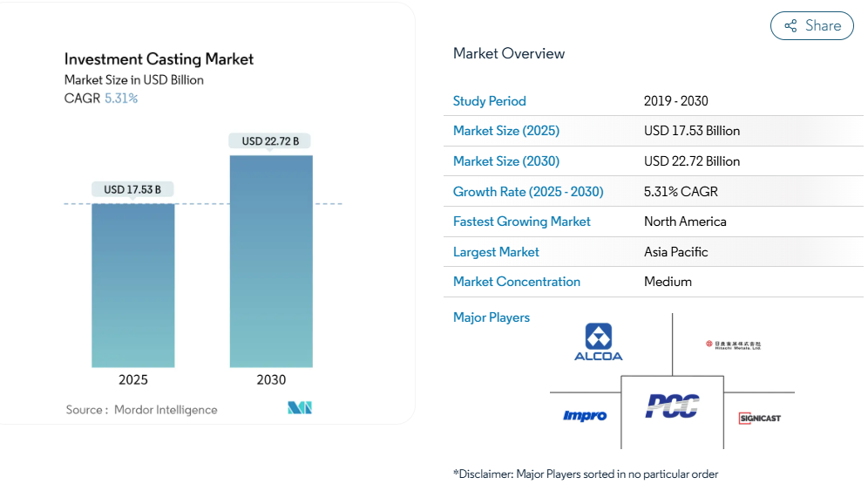Click the Signicast logo
The image size is (868, 491).
pyautogui.click(x=759, y=418)
